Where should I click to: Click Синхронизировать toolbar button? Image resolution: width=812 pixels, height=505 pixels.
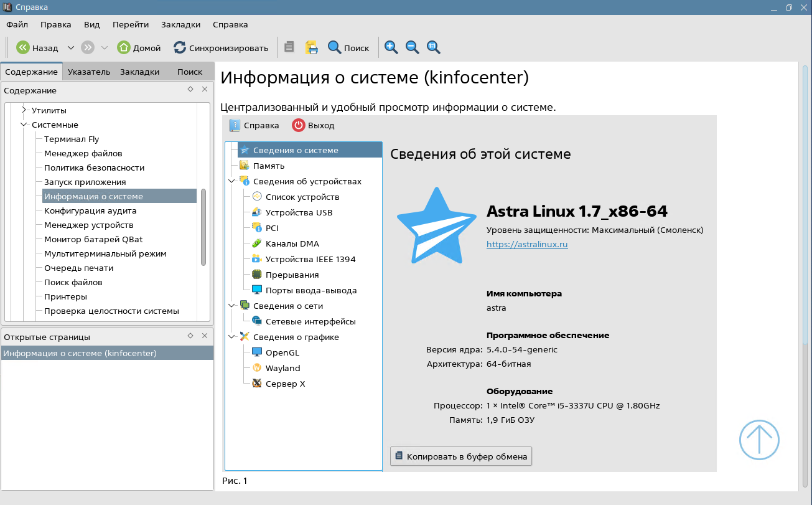221,47
